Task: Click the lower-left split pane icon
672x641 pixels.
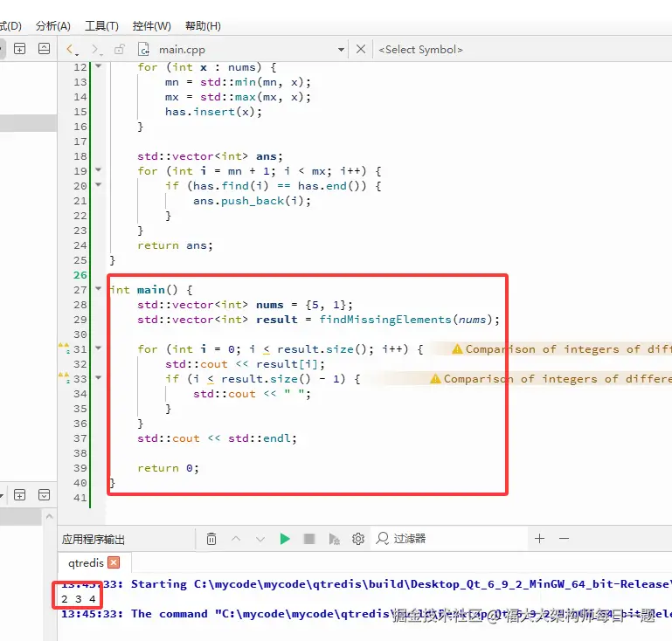Action: point(20,495)
